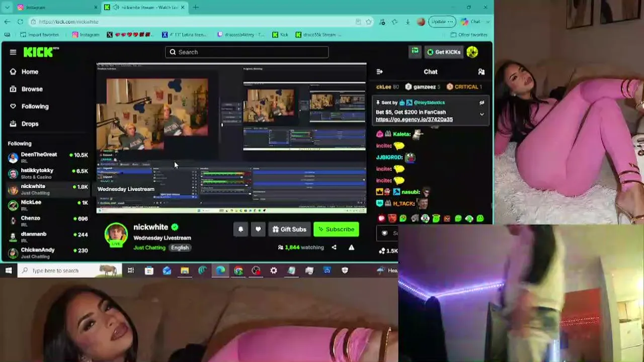Switch to the Instagram browser tab
Viewport: 644px width, 362px height.
click(x=56, y=7)
